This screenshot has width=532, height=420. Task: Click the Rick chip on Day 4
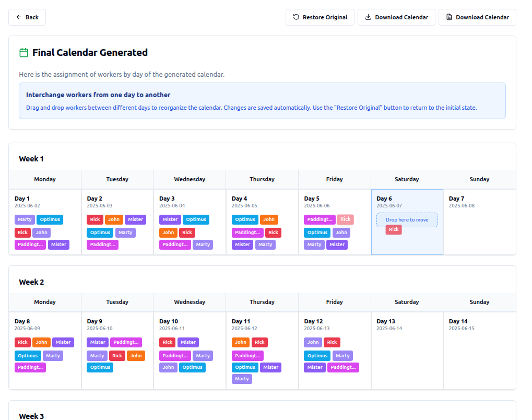click(x=273, y=232)
